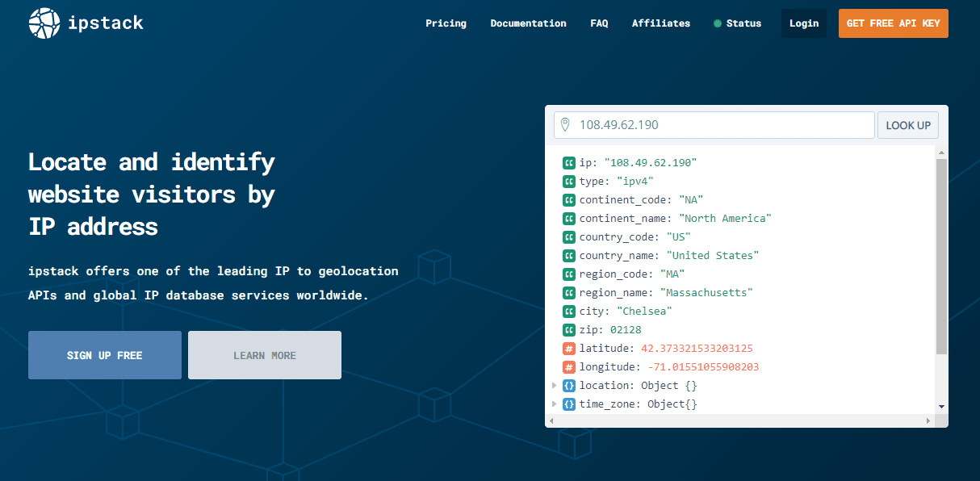
Task: Click the results scroll up arrow
Action: tap(941, 152)
